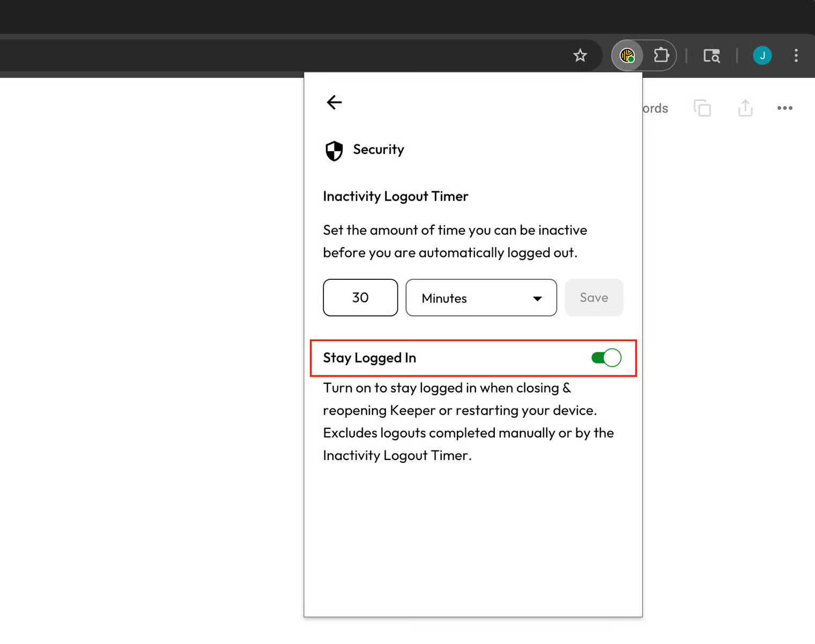Viewport: 815px width, 644px height.
Task: Click the share upload icon
Action: (745, 108)
